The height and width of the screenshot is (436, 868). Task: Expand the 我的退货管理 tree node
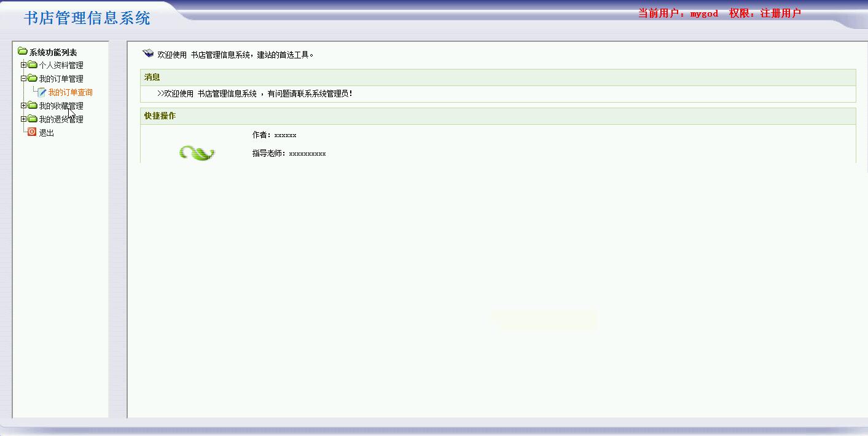[23, 119]
